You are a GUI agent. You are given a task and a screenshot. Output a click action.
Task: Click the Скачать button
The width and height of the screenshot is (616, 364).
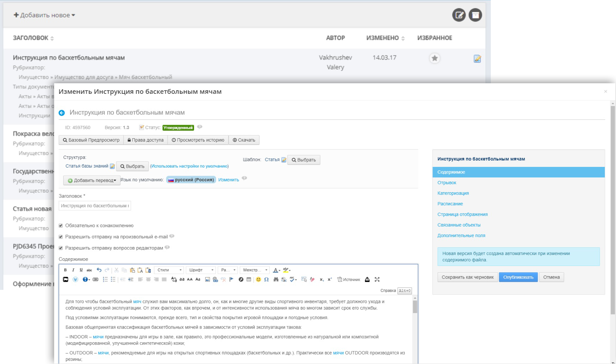coord(244,140)
